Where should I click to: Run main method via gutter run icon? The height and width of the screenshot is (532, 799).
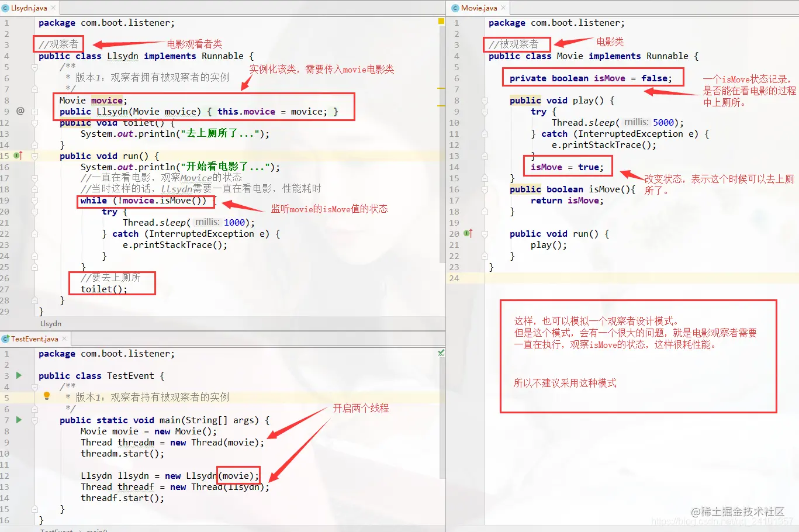(x=19, y=420)
